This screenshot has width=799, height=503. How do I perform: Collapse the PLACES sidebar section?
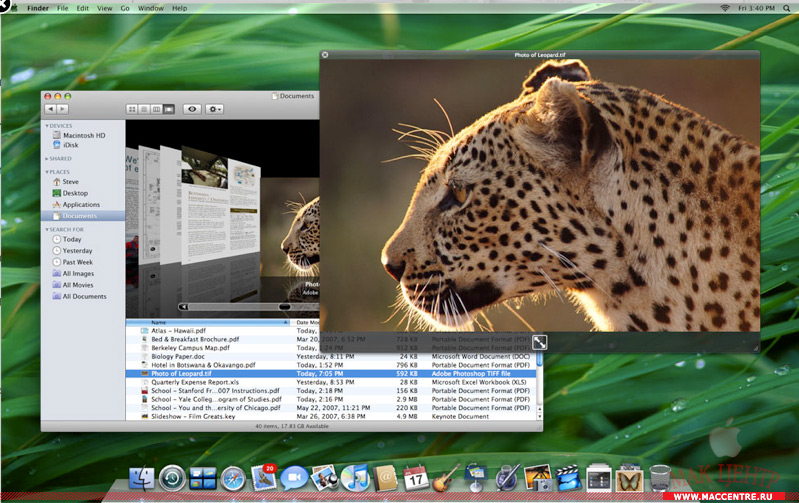coord(47,172)
